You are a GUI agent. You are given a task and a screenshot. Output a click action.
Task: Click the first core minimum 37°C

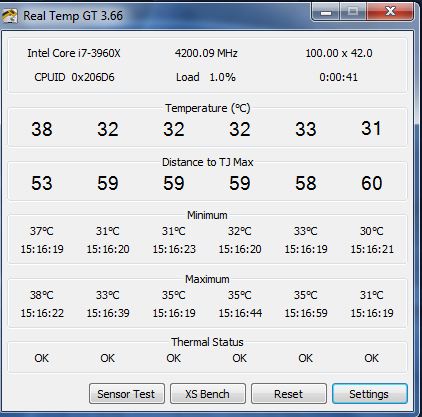coord(42,231)
